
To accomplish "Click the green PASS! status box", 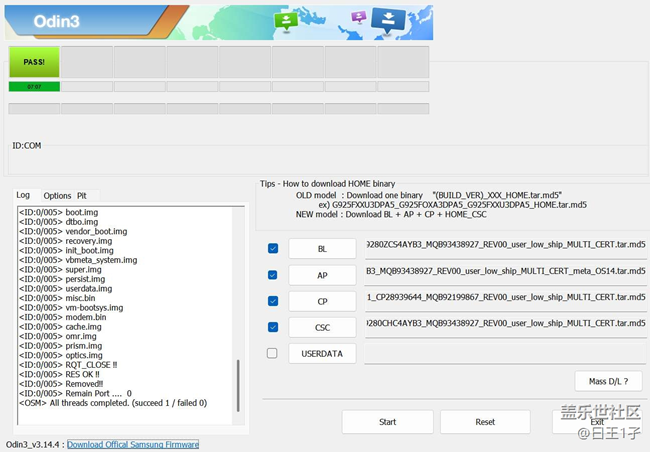I will coord(34,62).
